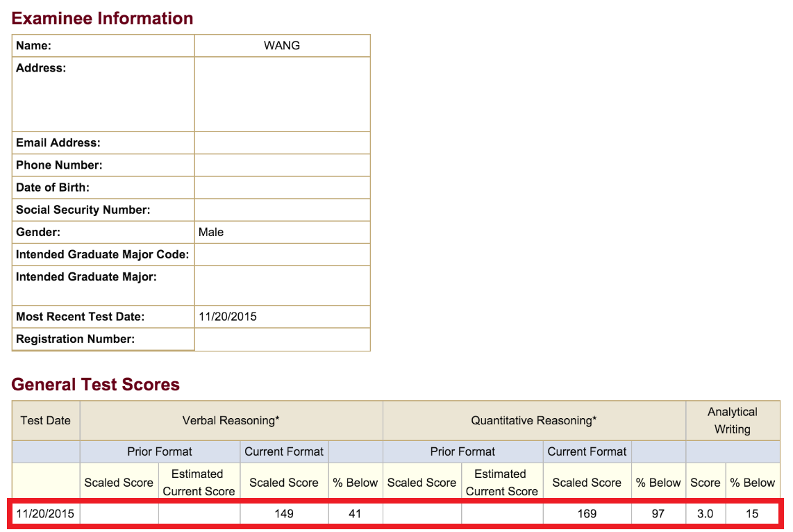
Task: Select the analytical writing score 3.0
Action: click(x=705, y=514)
